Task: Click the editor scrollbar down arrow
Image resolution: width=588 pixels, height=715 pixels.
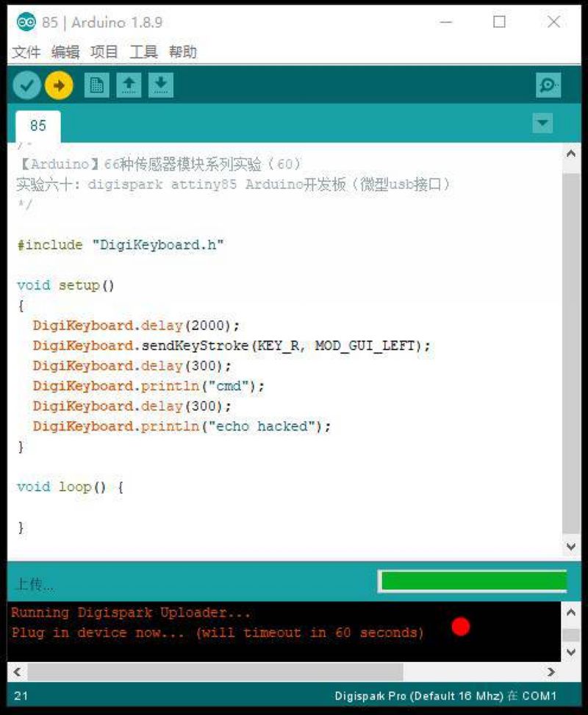Action: 570,546
